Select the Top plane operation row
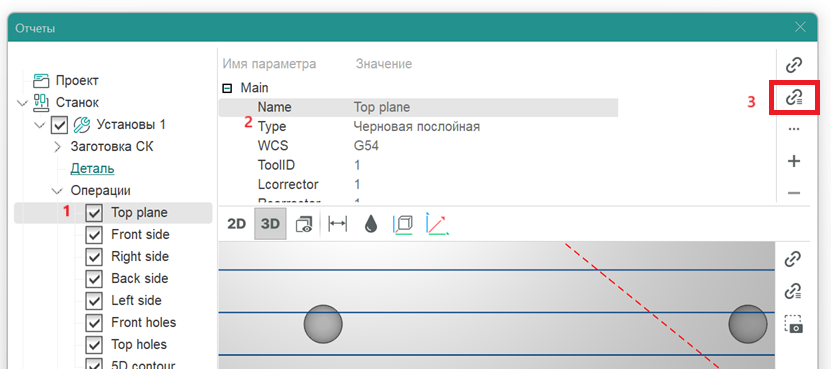 coord(113,213)
